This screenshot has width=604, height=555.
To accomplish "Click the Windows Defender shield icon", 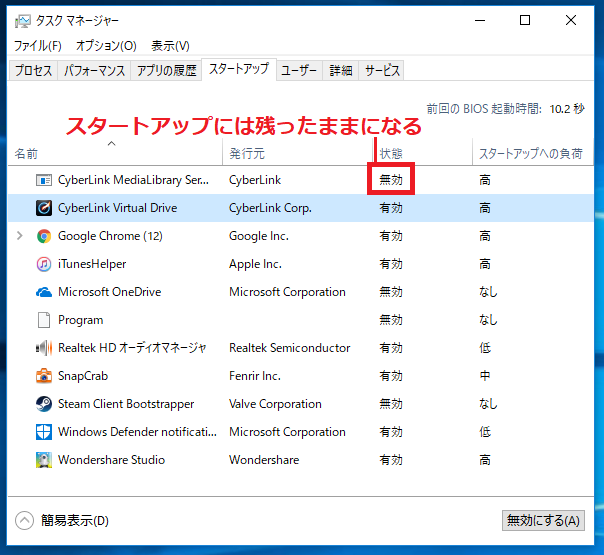I will click(44, 432).
